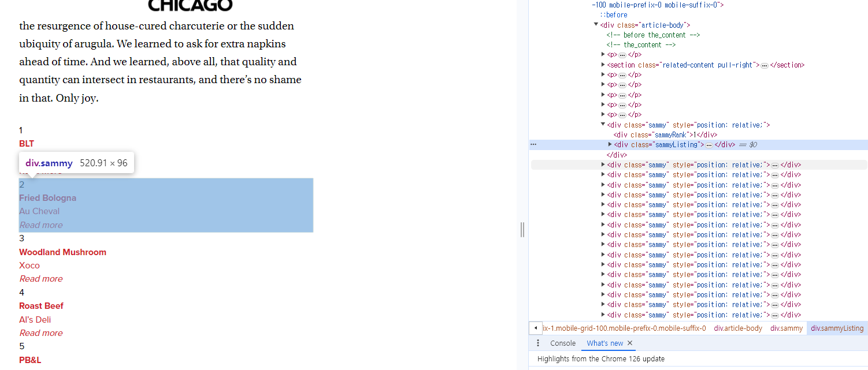Collapse the div.article-body node

coord(596,25)
